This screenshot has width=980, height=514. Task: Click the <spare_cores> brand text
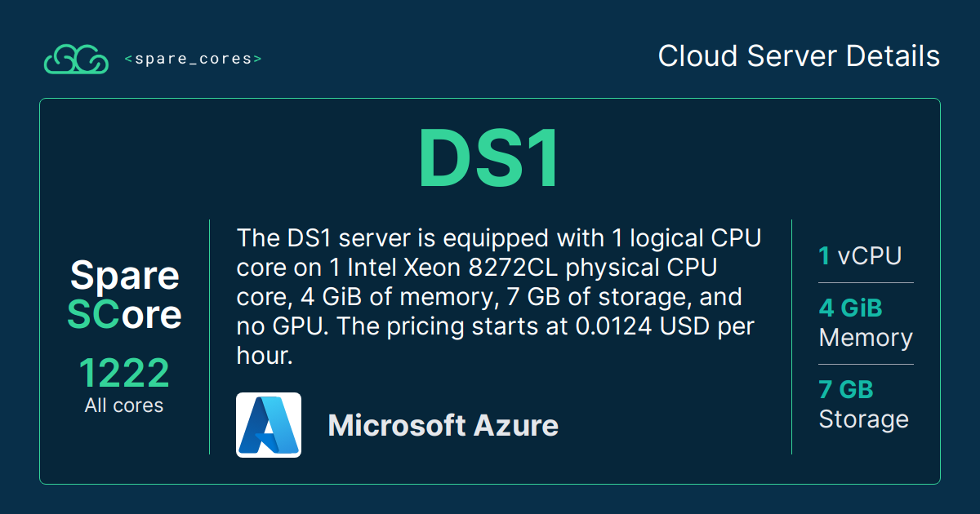click(193, 59)
